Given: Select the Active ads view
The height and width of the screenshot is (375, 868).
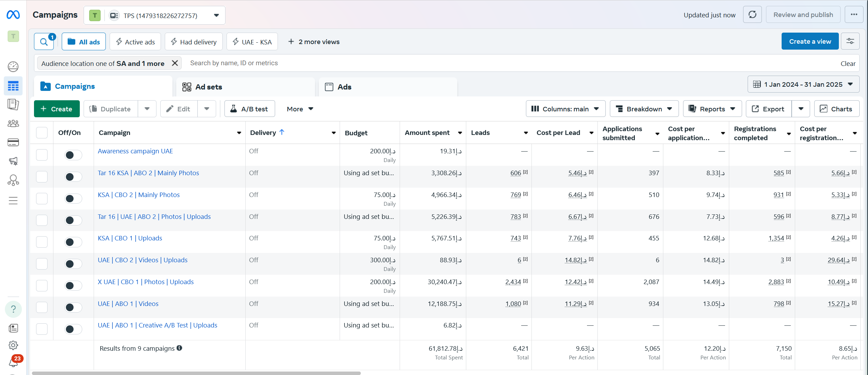Looking at the screenshot, I should (135, 42).
